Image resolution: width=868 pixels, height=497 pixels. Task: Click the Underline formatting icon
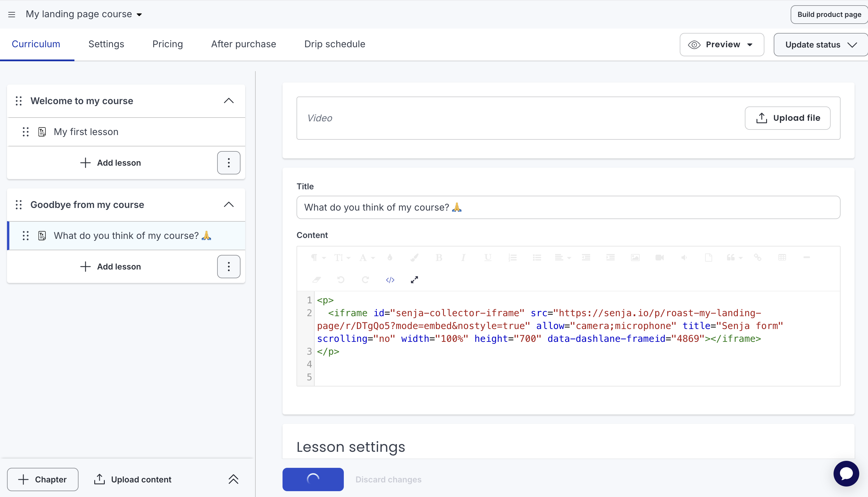(x=488, y=258)
